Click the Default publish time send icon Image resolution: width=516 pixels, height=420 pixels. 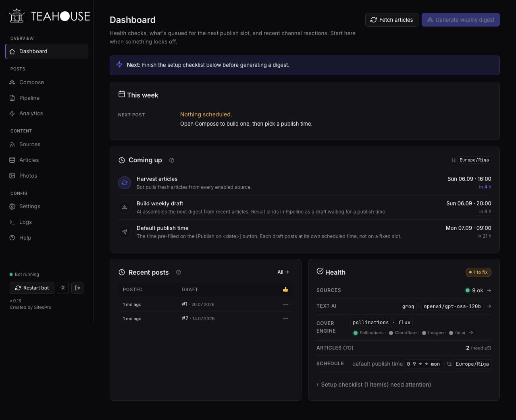click(125, 232)
